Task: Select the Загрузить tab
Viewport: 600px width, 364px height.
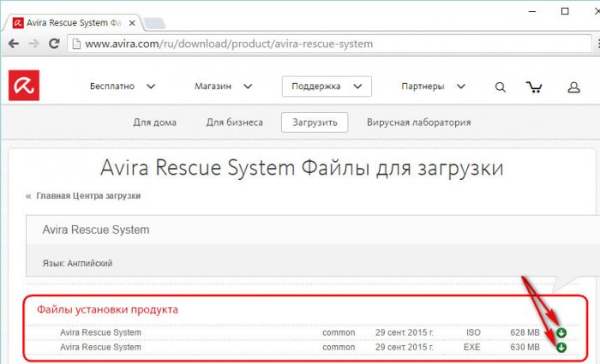Action: [315, 122]
